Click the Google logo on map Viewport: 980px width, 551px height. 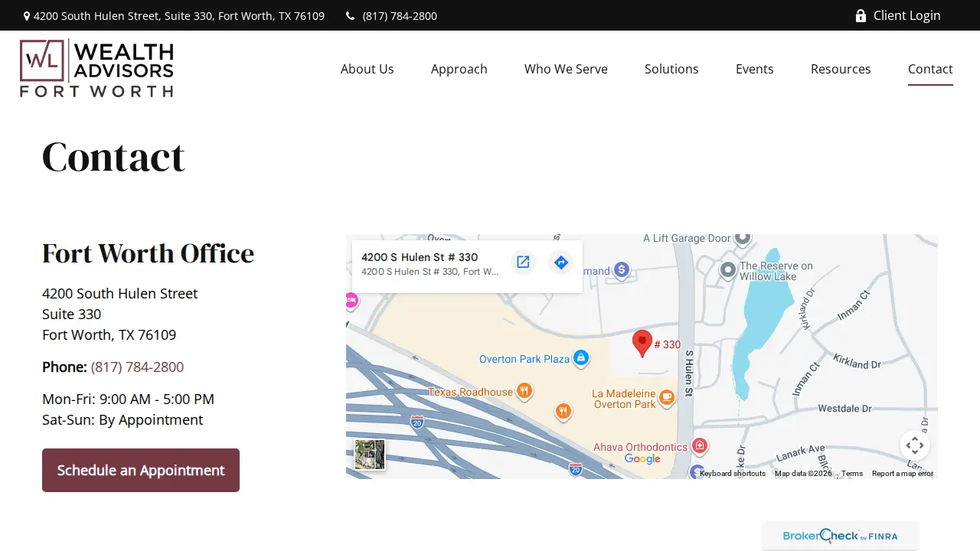coord(642,458)
